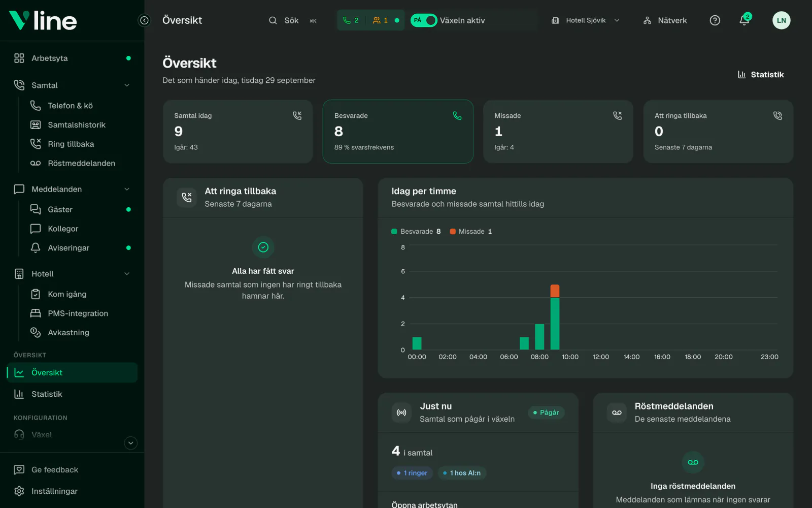The image size is (812, 508).
Task: Collapse the sidebar with the arrow icon
Action: (x=145, y=20)
